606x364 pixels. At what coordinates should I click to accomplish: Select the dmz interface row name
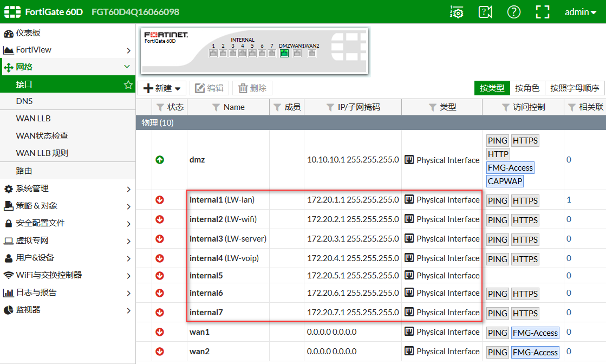click(197, 160)
